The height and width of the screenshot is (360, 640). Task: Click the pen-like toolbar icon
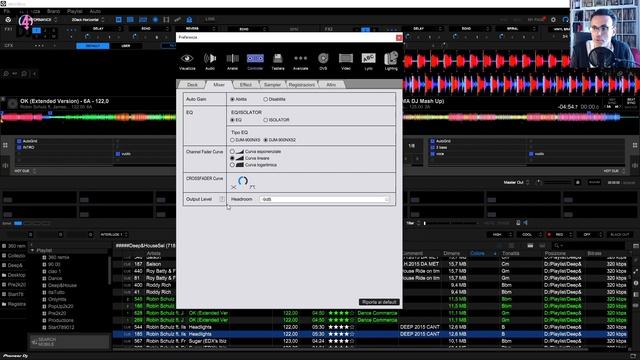click(178, 20)
